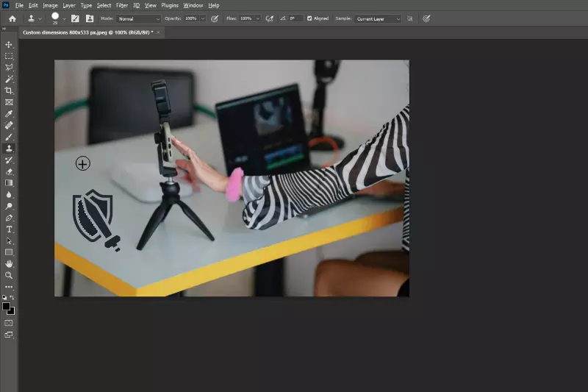Expand the collapsed toolbar with double arrows
Image resolution: width=588 pixels, height=392 pixels.
pos(4,29)
